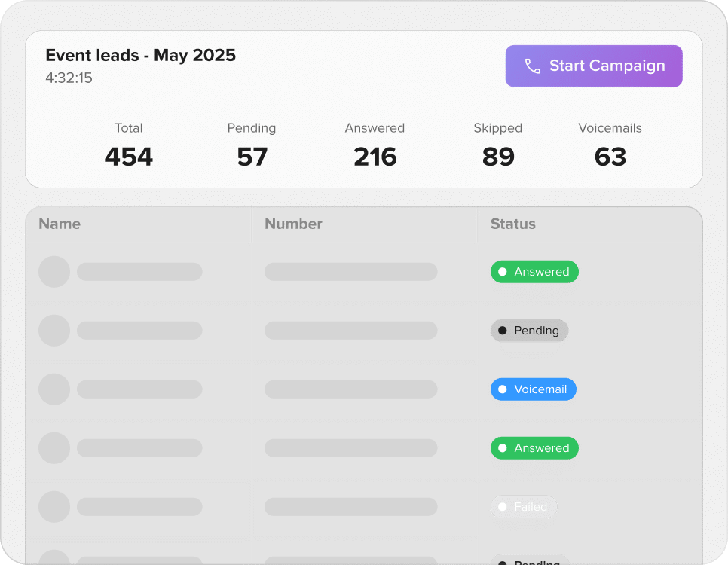This screenshot has width=728, height=565.
Task: Click the white dot in Voicemail badge
Action: point(503,389)
